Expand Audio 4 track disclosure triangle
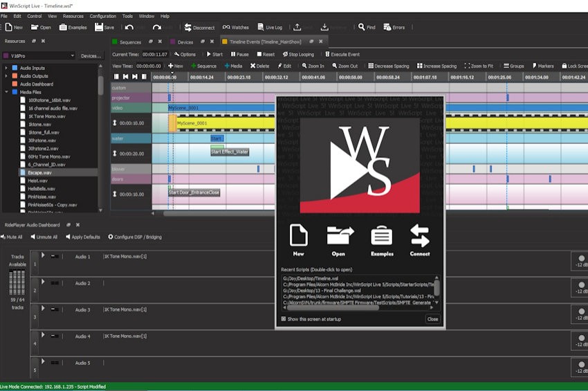The image size is (588, 391). [x=43, y=335]
